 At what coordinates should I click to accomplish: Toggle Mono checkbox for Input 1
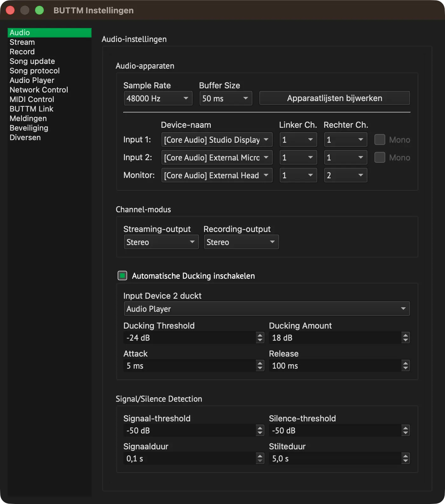[x=380, y=140]
